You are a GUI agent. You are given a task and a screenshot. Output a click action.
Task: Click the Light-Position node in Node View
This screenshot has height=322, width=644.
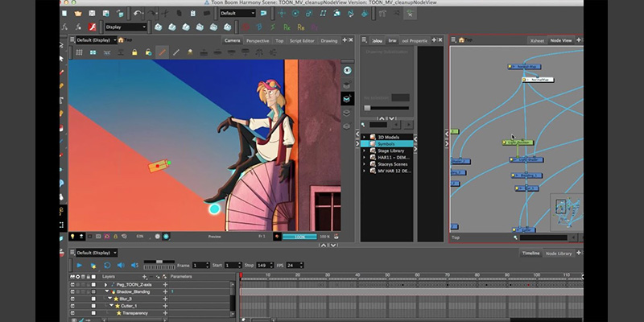click(518, 142)
